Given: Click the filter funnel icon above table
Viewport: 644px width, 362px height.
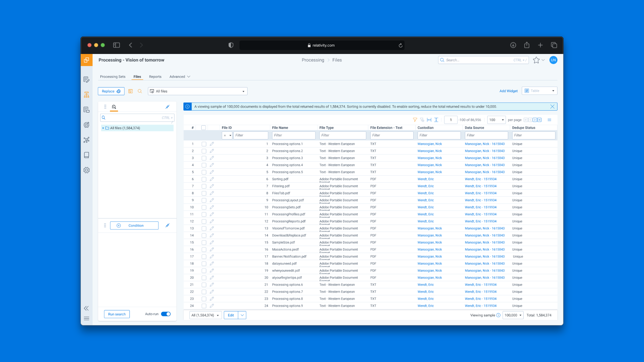Looking at the screenshot, I should [x=415, y=120].
